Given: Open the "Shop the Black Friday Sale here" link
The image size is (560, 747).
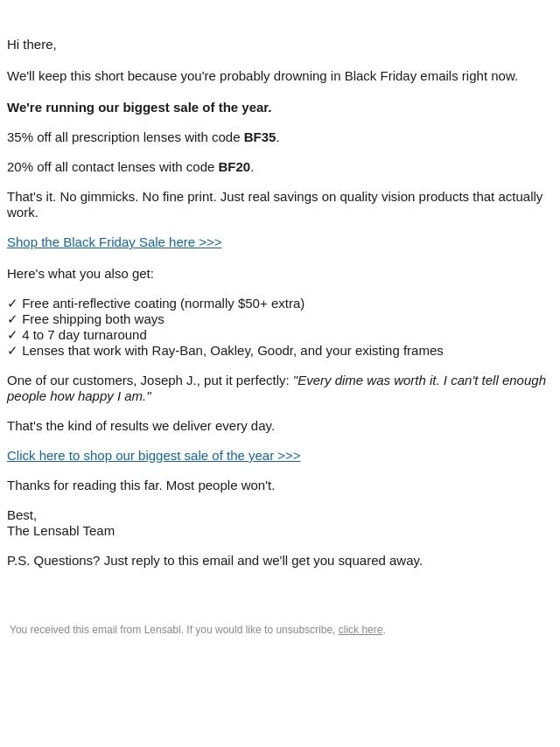Looking at the screenshot, I should point(114,242).
